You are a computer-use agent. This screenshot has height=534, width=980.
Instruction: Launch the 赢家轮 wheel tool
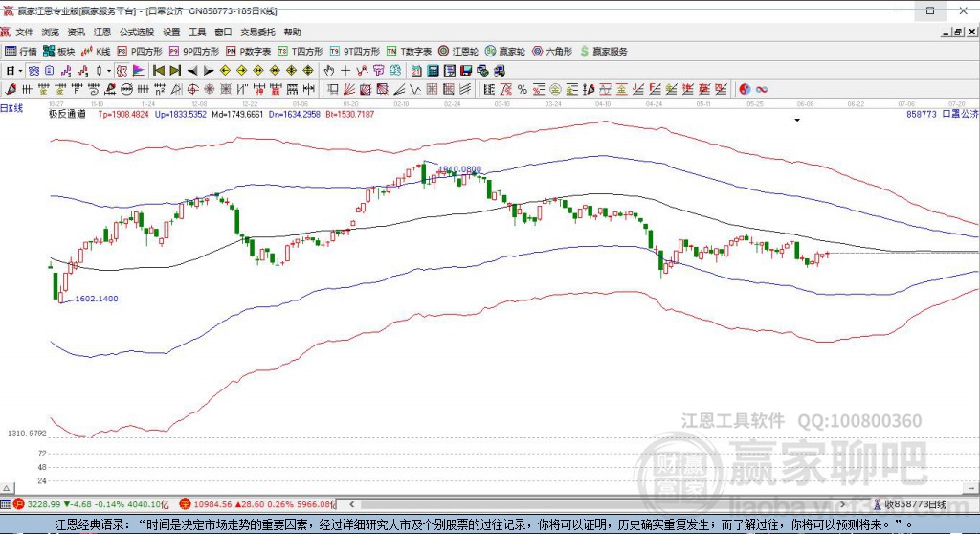(505, 52)
